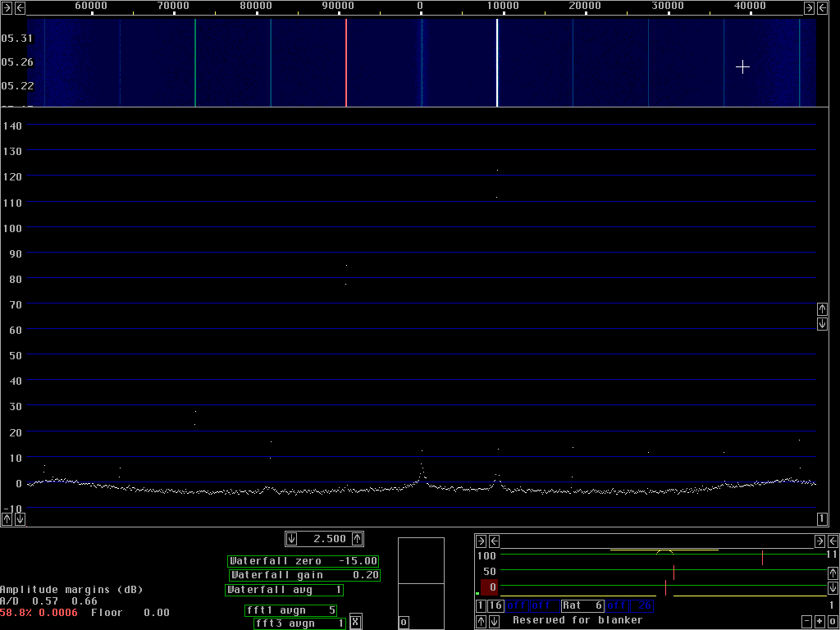Click the 140 dB scale label
The image size is (840, 630).
pos(12,126)
